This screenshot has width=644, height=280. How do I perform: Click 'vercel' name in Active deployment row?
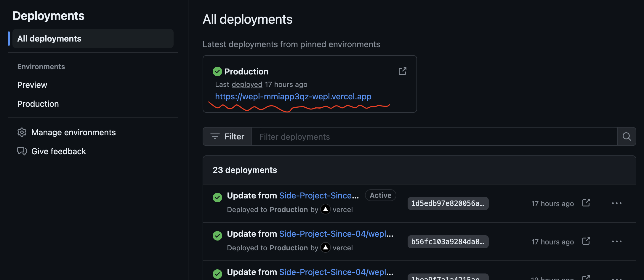[342, 210]
